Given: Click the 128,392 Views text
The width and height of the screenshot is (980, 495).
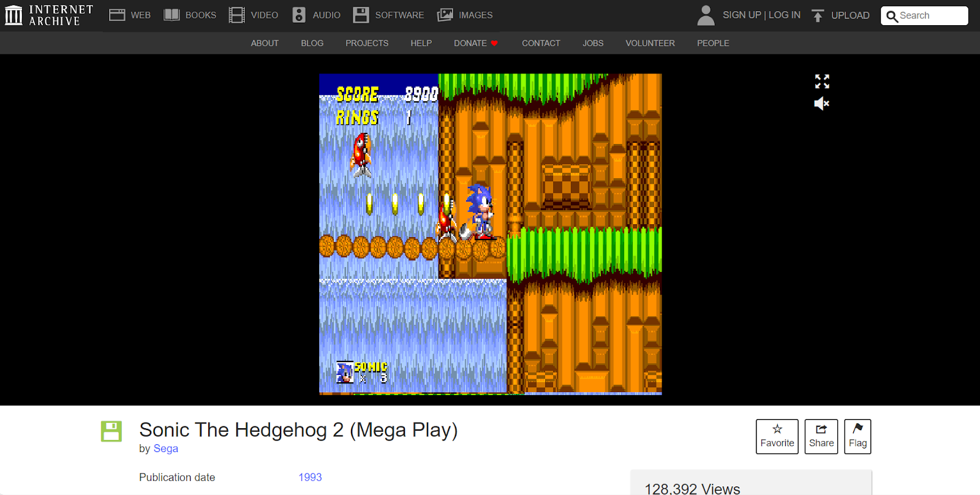Looking at the screenshot, I should (692, 488).
